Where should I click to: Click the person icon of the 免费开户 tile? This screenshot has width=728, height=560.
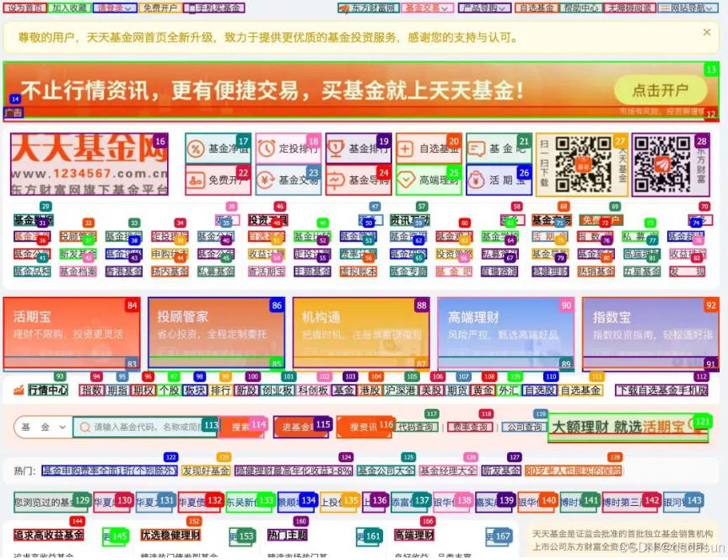tap(196, 180)
